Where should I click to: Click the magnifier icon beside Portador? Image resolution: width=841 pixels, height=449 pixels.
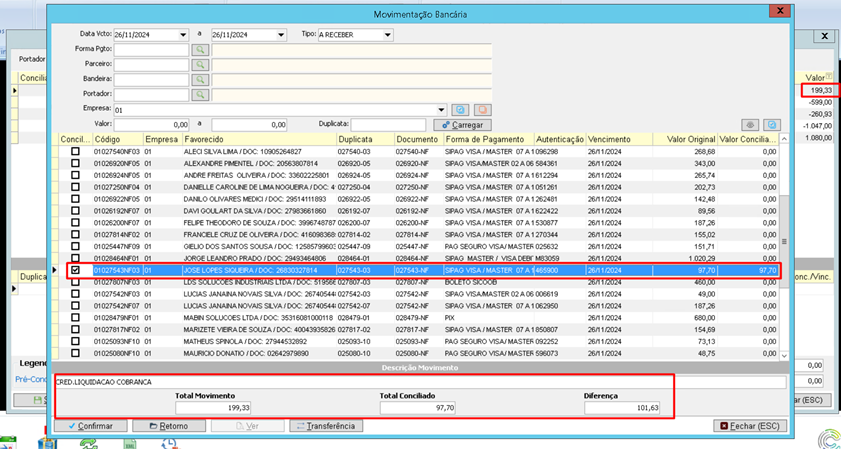pos(200,94)
